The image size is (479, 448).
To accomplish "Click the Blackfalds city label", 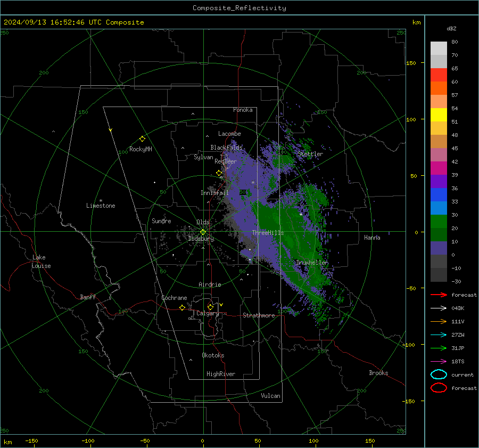I will tap(226, 148).
